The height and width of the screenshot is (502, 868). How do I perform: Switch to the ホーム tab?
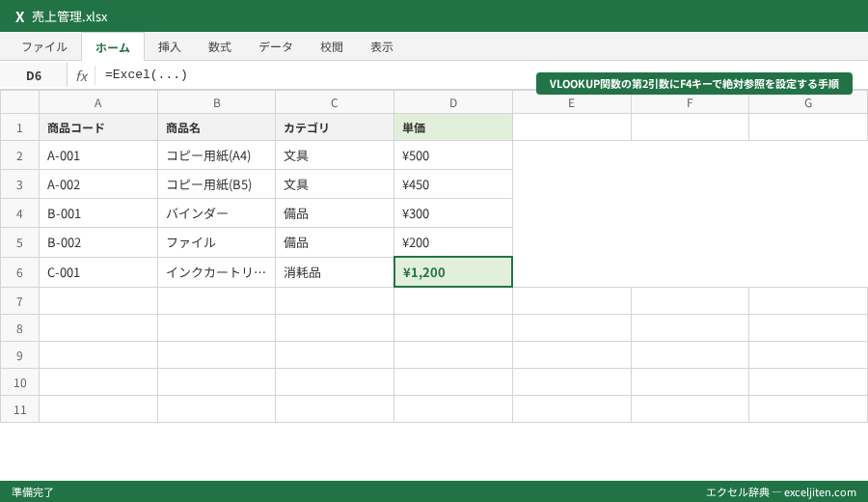[113, 47]
